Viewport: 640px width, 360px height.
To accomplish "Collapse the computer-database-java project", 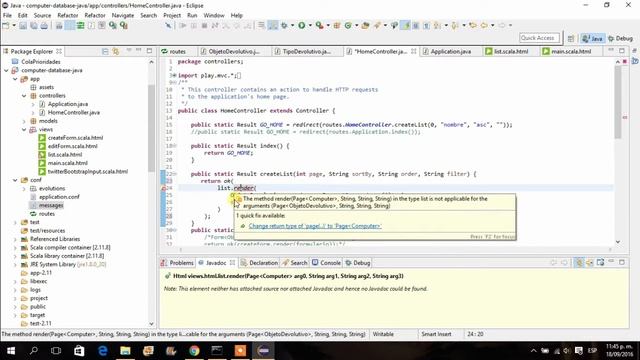I will click(6, 70).
